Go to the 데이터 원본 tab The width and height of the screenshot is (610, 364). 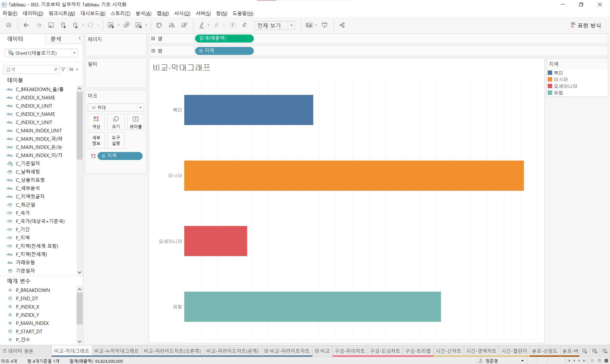point(18,351)
